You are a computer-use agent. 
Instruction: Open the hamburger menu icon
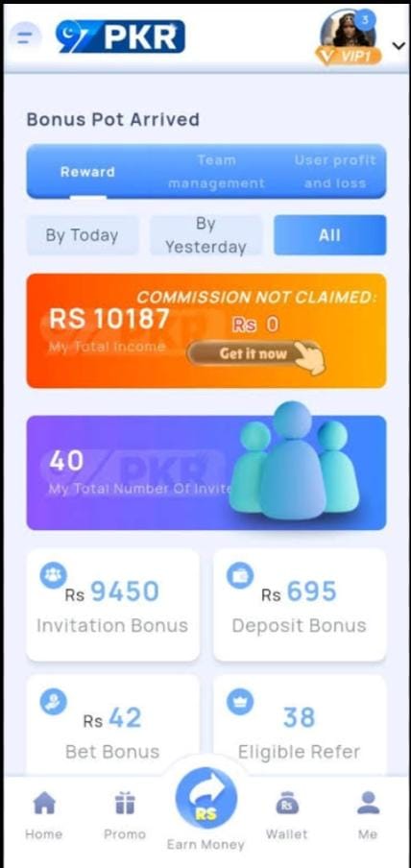pos(26,37)
